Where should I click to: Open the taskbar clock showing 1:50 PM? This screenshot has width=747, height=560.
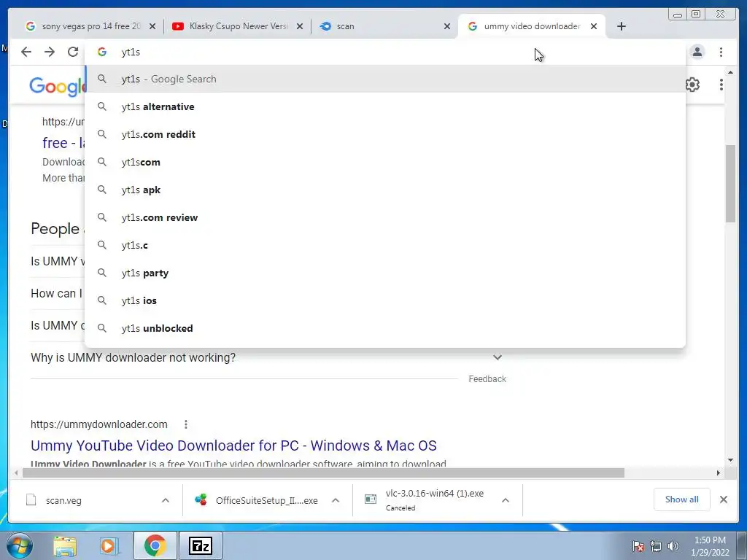(710, 546)
